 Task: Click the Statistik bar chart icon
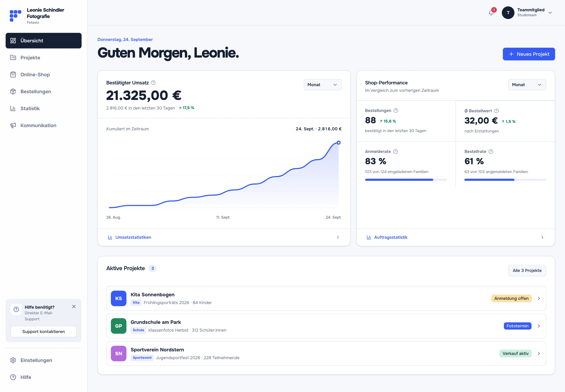[x=13, y=109]
